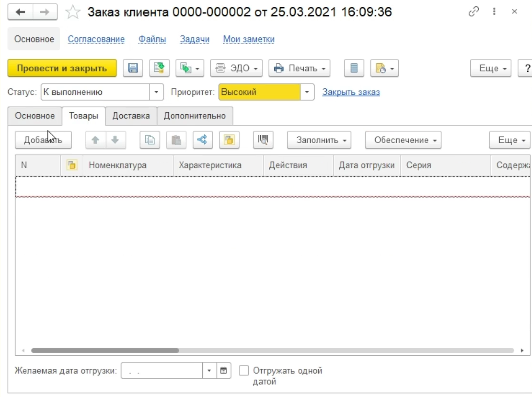Image resolution: width=532 pixels, height=397 pixels.
Task: Expand the Приоритет dropdown arrow
Action: pyautogui.click(x=307, y=92)
